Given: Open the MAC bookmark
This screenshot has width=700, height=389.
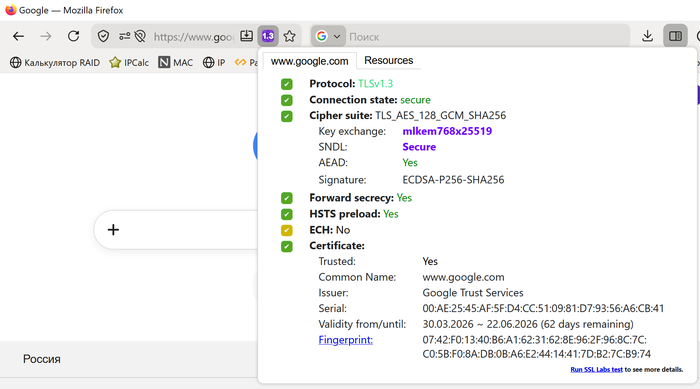Looking at the screenshot, I should coord(176,63).
